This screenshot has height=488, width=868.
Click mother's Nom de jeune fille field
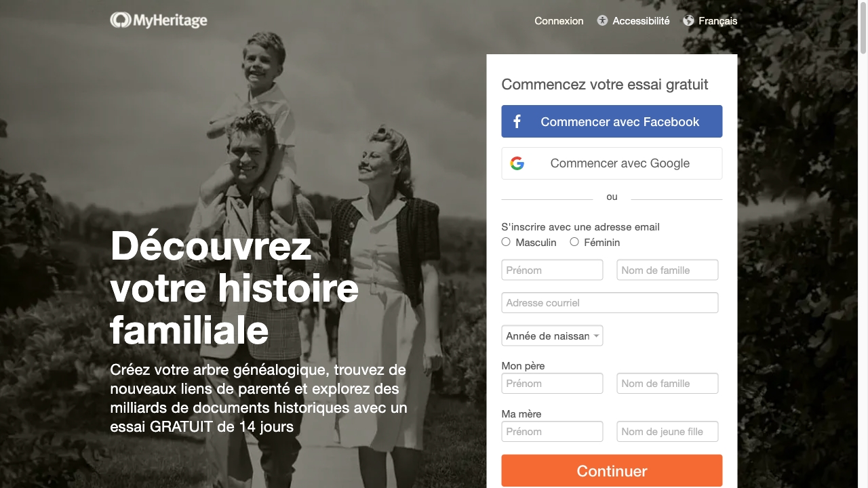point(667,431)
